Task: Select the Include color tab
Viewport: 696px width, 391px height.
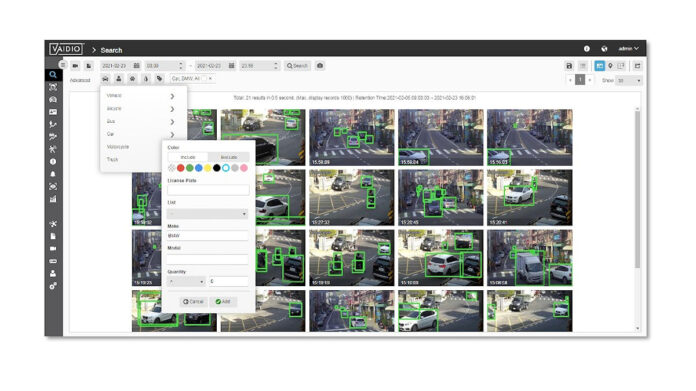Action: tap(188, 157)
